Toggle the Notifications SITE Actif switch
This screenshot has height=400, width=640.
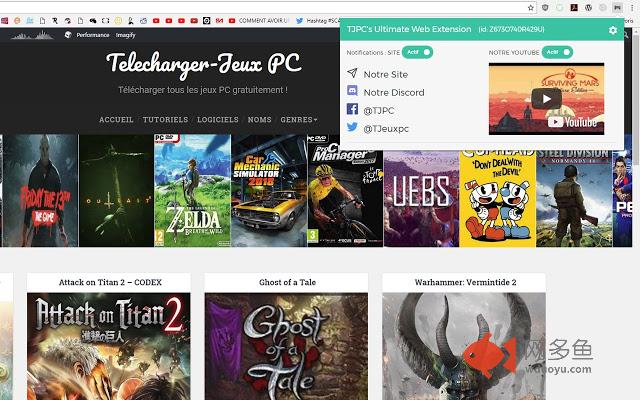click(x=417, y=52)
